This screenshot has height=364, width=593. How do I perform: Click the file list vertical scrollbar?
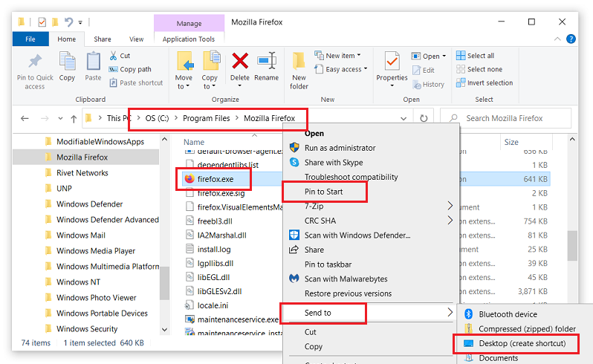coord(572,245)
